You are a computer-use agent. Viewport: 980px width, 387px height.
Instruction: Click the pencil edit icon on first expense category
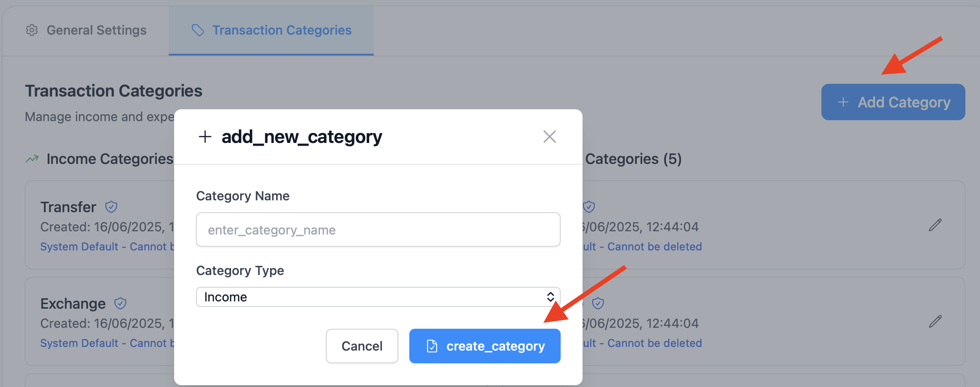pyautogui.click(x=935, y=225)
